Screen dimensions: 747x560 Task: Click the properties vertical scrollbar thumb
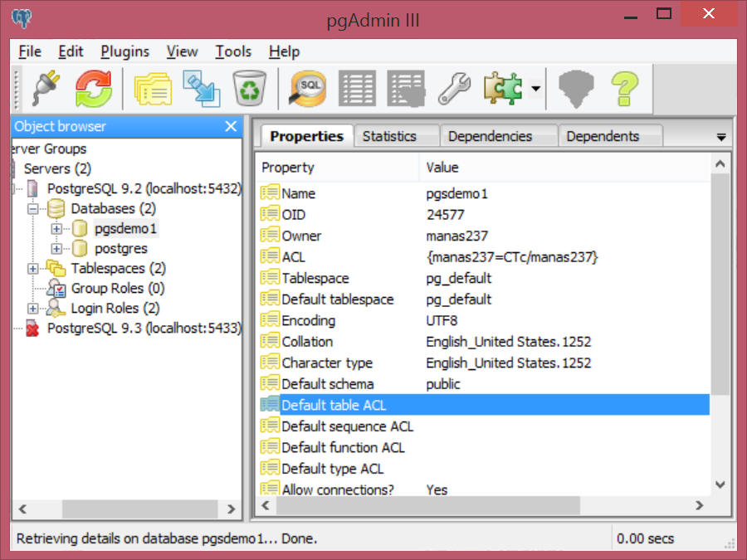click(720, 285)
